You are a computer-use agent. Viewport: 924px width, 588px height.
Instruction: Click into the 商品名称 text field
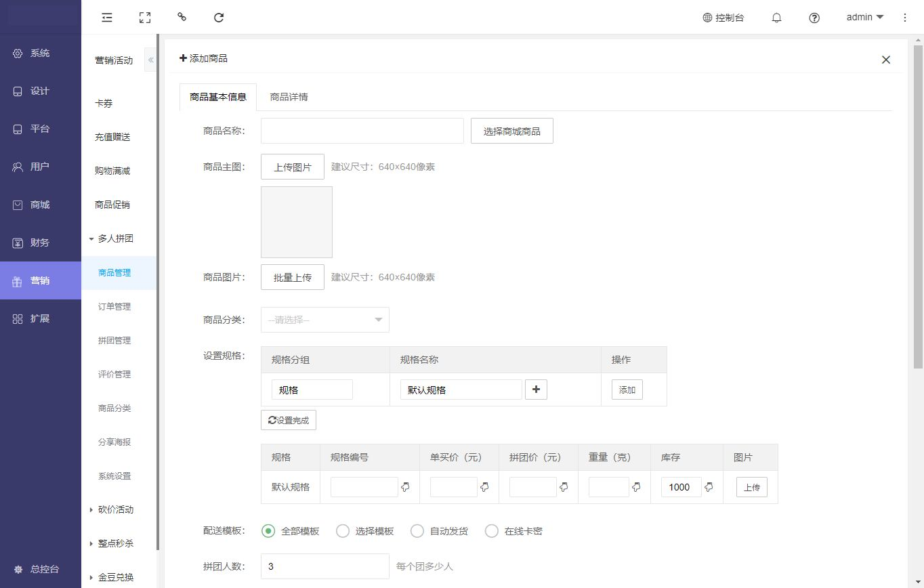pos(362,131)
